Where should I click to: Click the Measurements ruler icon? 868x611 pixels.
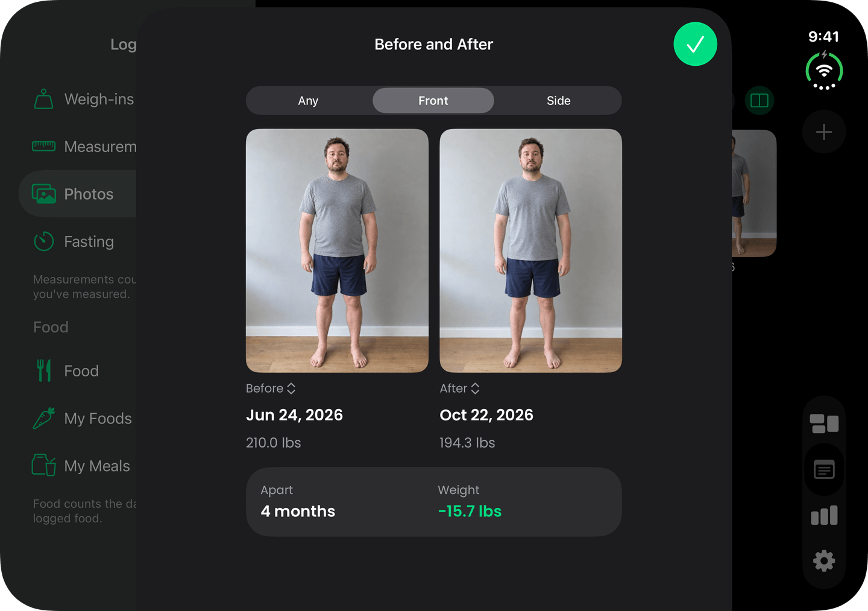click(43, 146)
